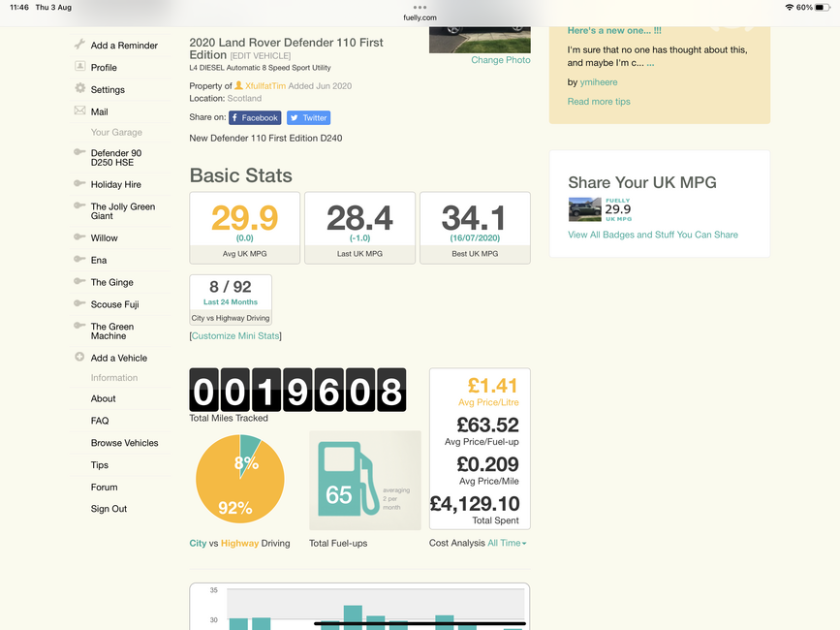Screen dimensions: 840x630
Task: Open the About page
Action: 103,398
